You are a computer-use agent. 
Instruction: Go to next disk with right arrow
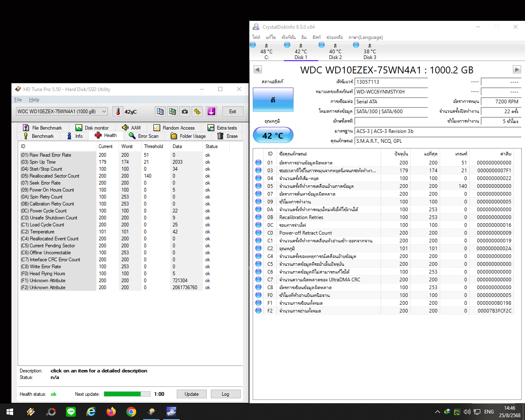[x=517, y=70]
